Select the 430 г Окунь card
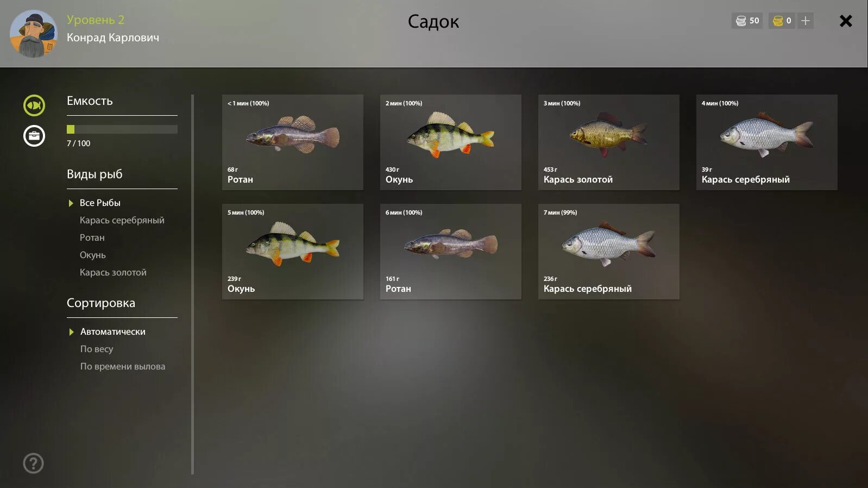 451,142
